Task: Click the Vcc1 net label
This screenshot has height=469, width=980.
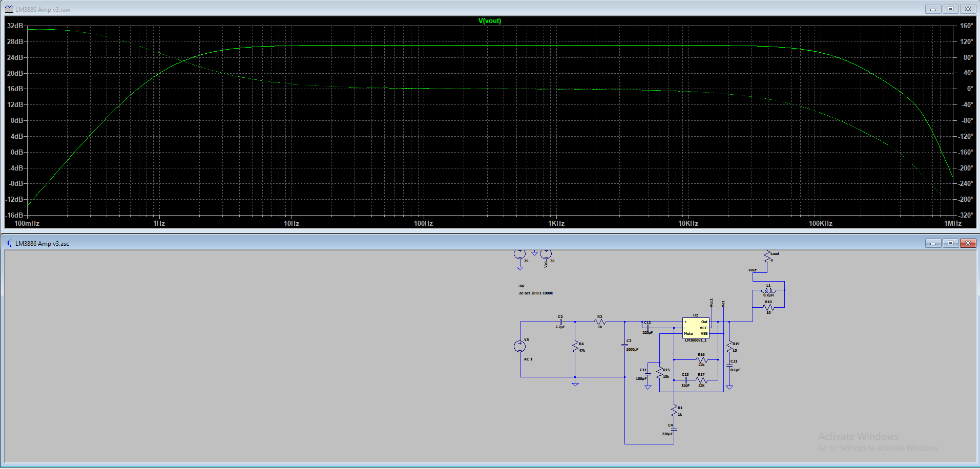Action: (x=712, y=303)
